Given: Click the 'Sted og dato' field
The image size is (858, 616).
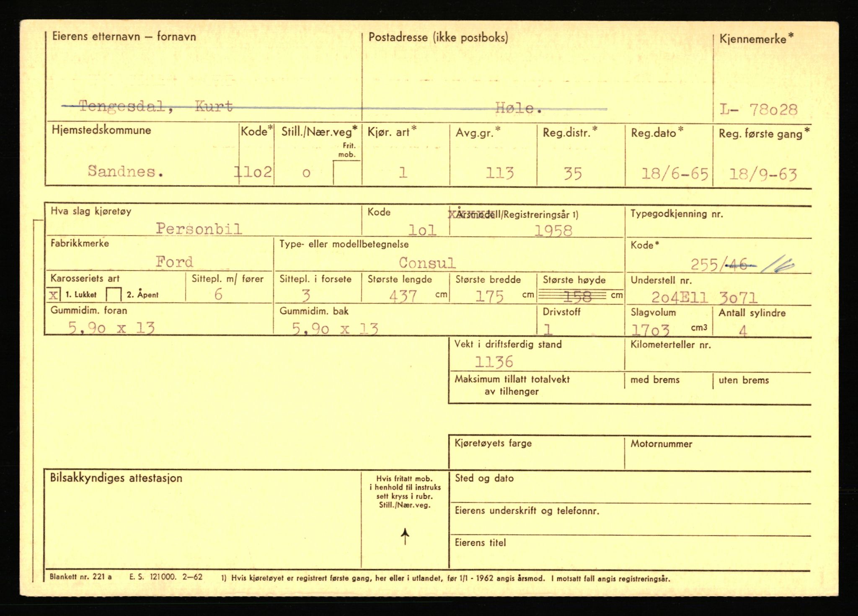Looking at the screenshot, I should point(630,488).
